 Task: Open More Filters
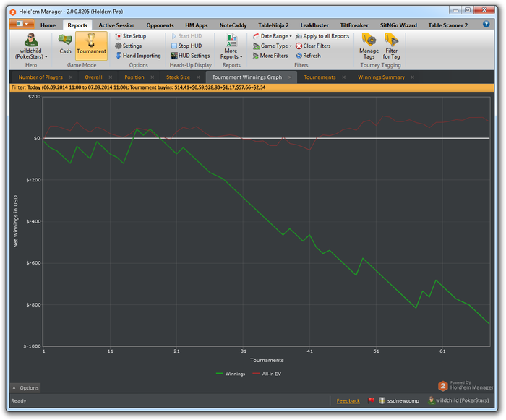[x=270, y=56]
